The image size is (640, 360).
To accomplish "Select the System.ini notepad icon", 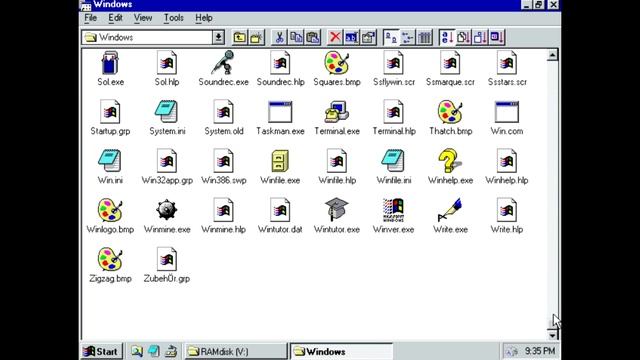I will pyautogui.click(x=167, y=111).
